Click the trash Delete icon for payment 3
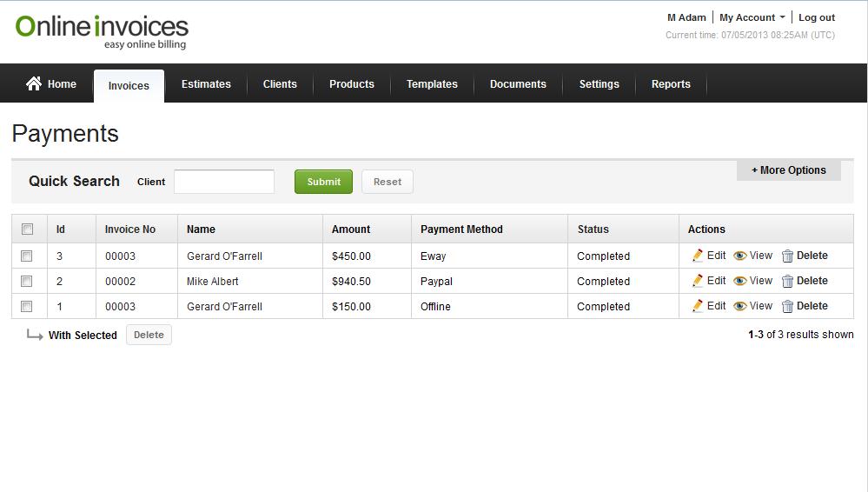This screenshot has height=492, width=868. [x=787, y=256]
